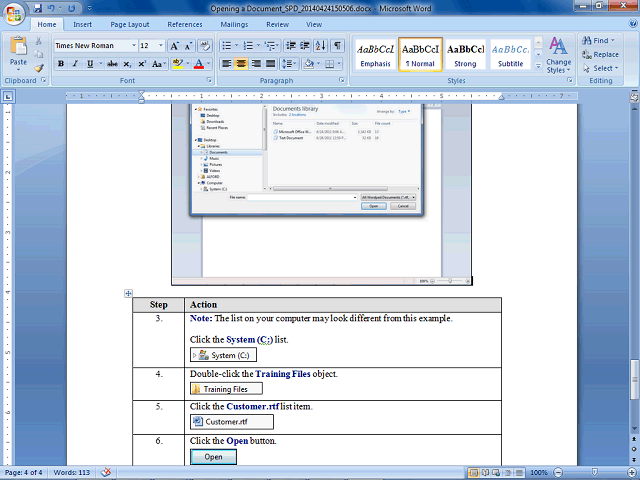This screenshot has height=480, width=640.
Task: Cut the selection with scissors icon
Action: coord(39,41)
